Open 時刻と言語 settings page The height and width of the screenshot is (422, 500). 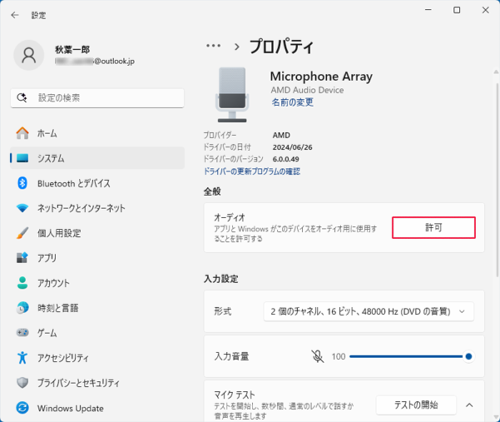(97, 308)
